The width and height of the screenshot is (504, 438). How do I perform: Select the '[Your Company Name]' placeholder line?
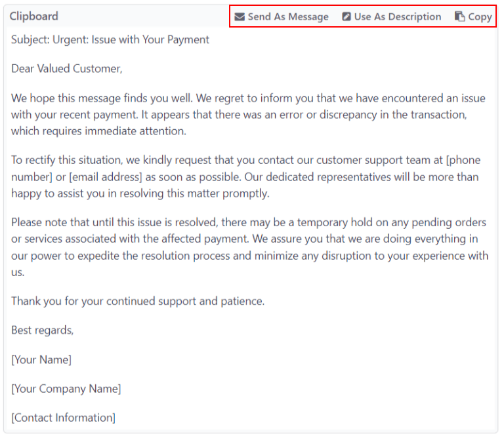(x=66, y=389)
